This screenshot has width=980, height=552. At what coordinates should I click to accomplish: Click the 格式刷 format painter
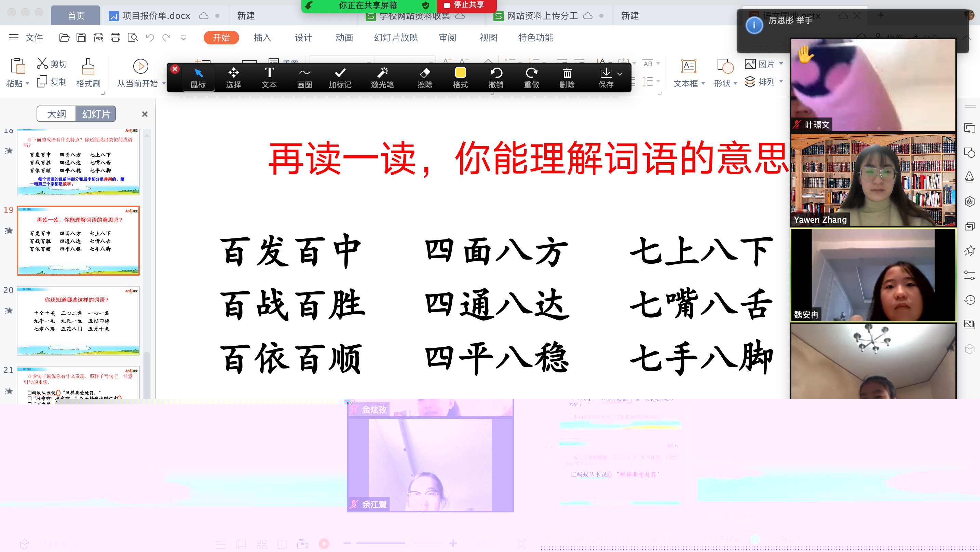(x=88, y=73)
